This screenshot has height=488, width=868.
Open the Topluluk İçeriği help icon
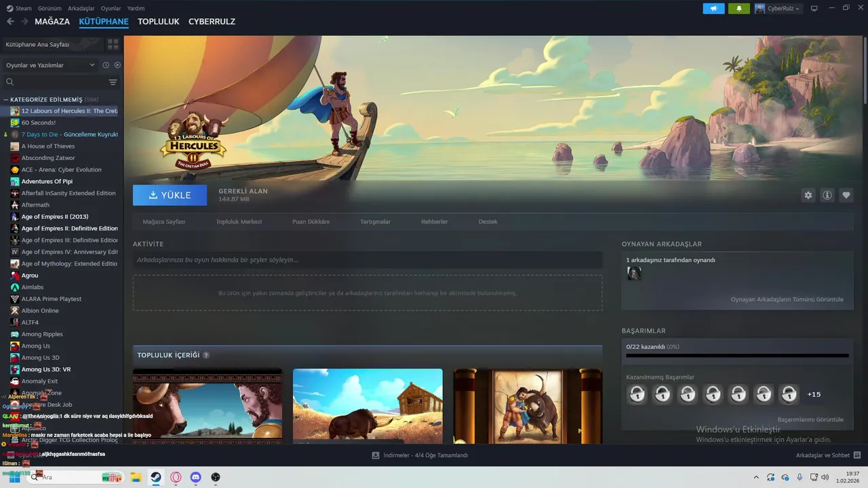pos(206,355)
